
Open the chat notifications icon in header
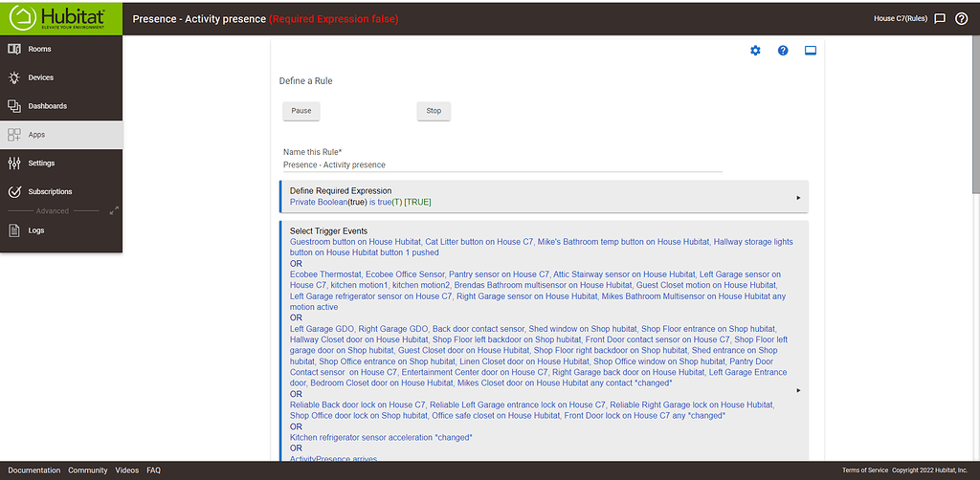click(940, 18)
